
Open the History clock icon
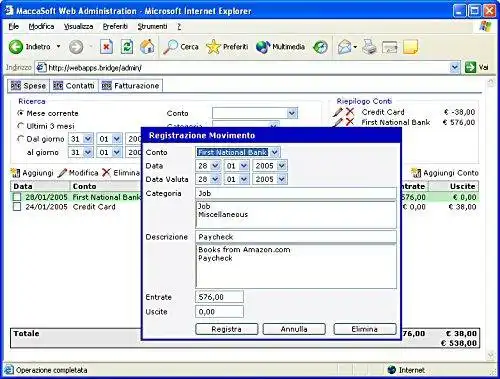point(320,47)
